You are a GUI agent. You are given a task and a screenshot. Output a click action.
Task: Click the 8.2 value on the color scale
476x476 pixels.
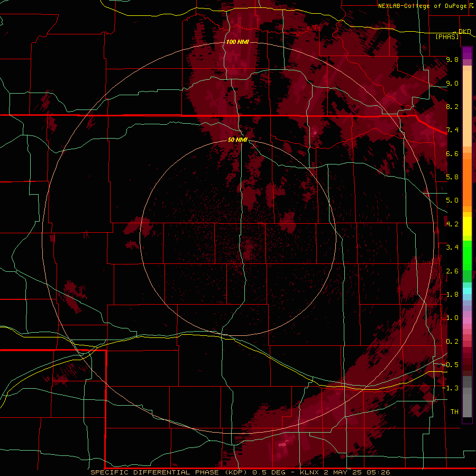452,106
